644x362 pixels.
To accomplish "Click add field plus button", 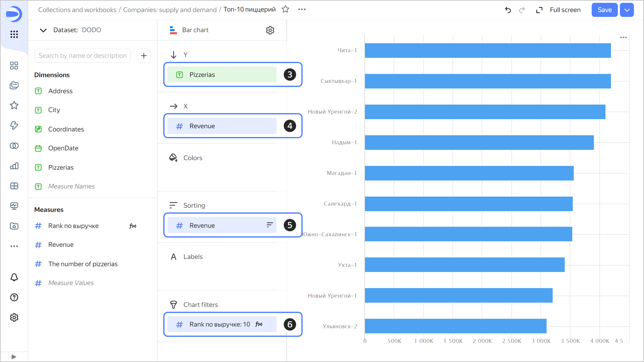I will [x=144, y=56].
